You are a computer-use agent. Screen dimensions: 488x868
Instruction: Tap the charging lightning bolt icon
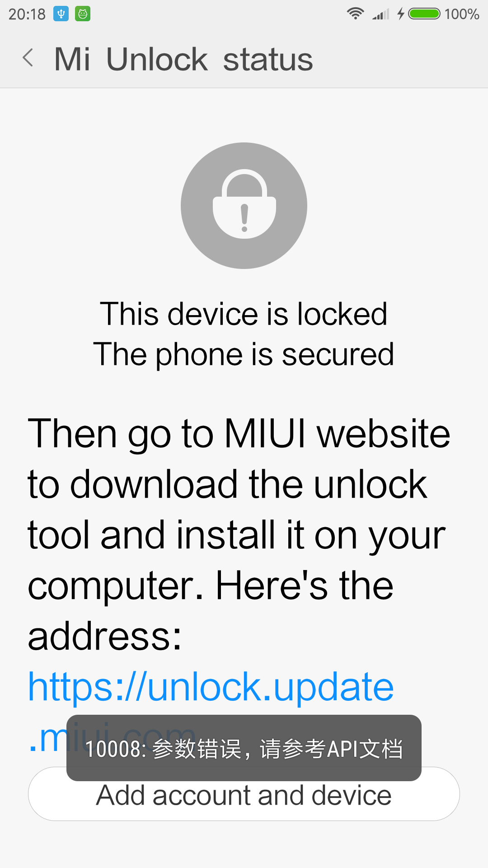click(401, 14)
